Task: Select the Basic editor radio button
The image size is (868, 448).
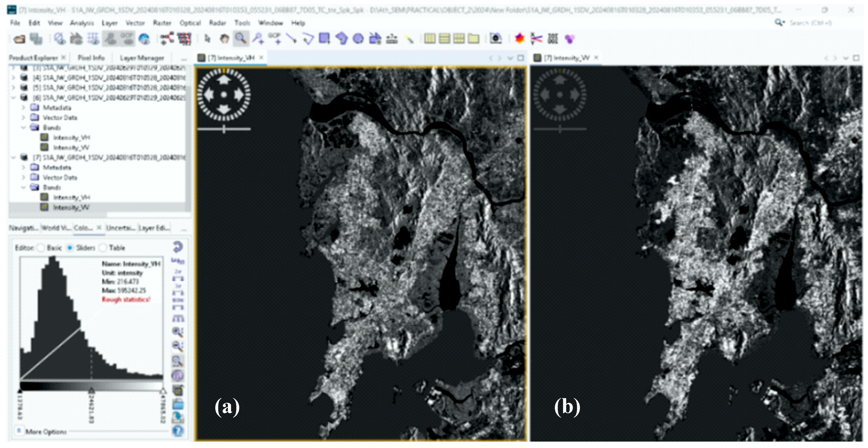Action: pos(40,248)
